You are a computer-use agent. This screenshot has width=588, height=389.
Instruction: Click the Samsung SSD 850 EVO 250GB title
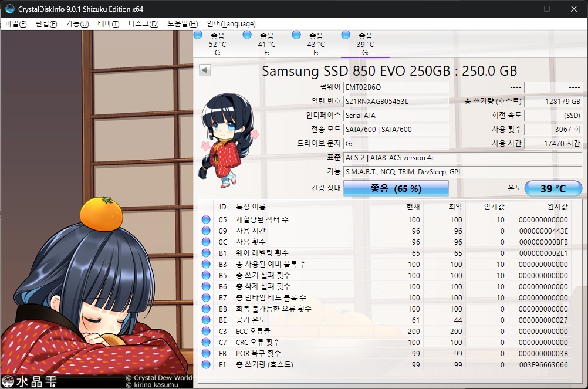point(389,71)
